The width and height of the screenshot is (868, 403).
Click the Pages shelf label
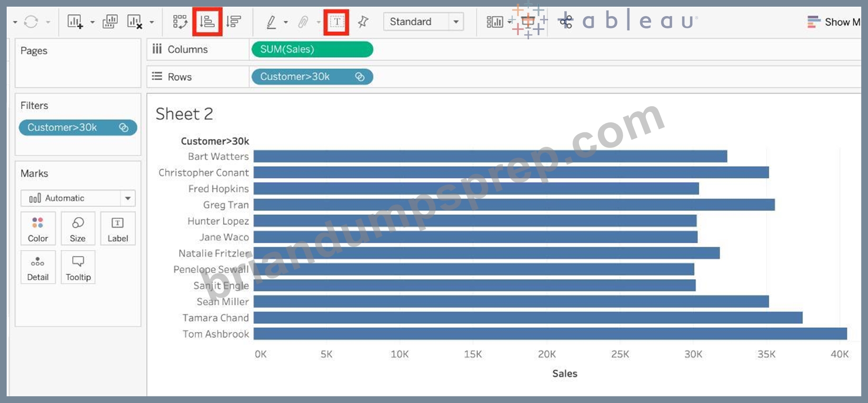pos(34,51)
